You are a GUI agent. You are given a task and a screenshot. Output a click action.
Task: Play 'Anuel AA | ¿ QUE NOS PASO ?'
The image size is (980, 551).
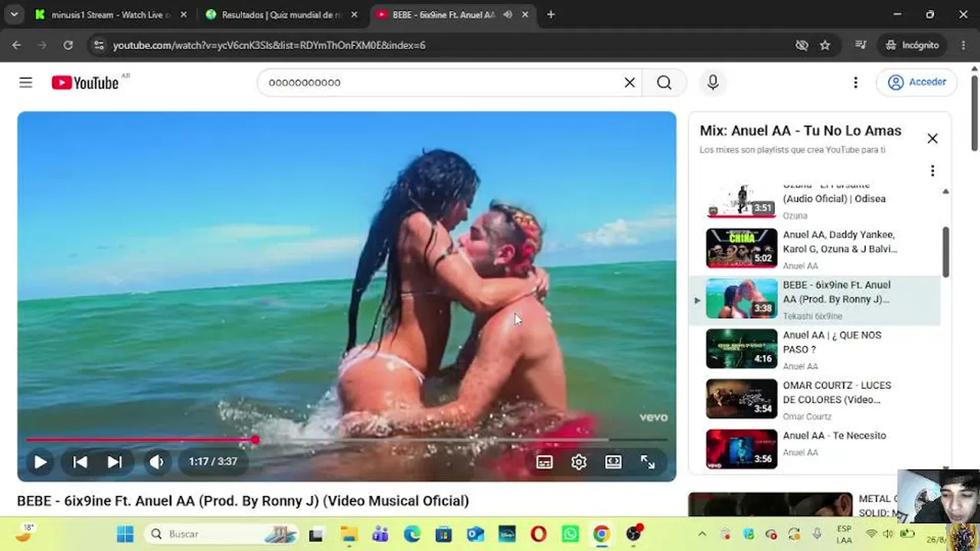pos(815,350)
